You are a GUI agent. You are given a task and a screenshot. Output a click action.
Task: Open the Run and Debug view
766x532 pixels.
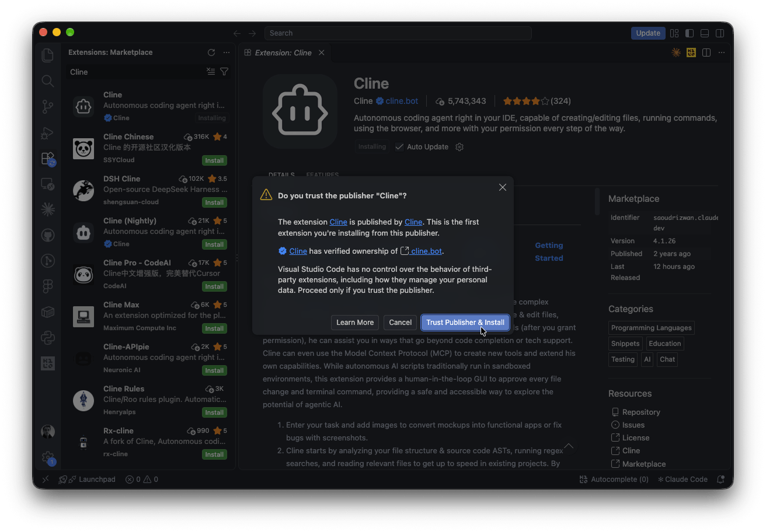[x=48, y=133]
